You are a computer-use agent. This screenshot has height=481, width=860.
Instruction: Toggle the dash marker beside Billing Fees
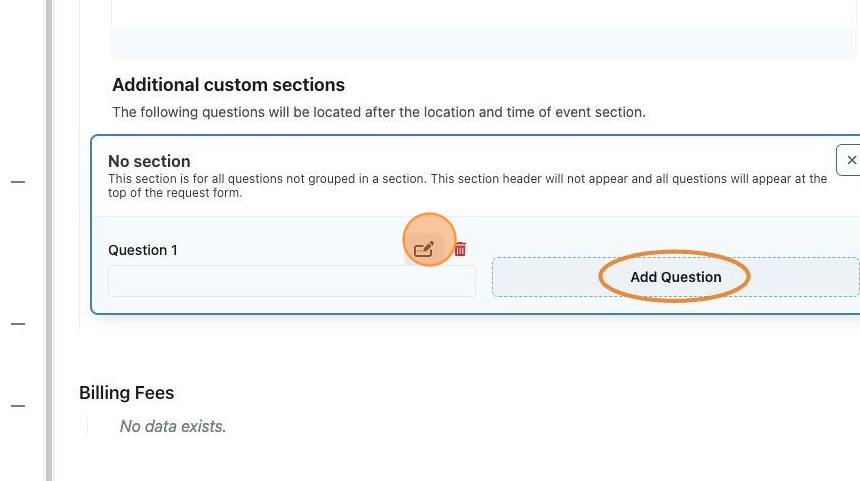pos(18,406)
